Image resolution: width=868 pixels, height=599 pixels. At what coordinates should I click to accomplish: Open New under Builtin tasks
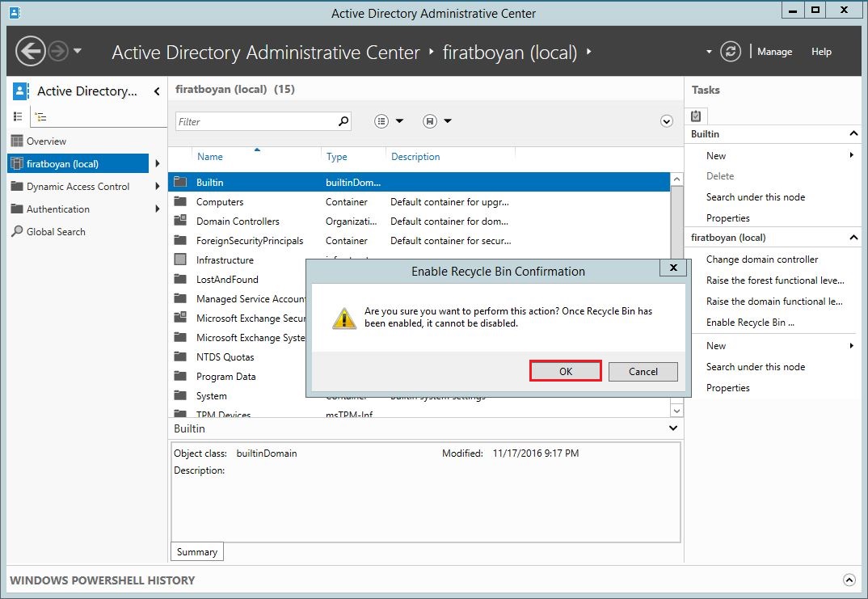coord(716,155)
